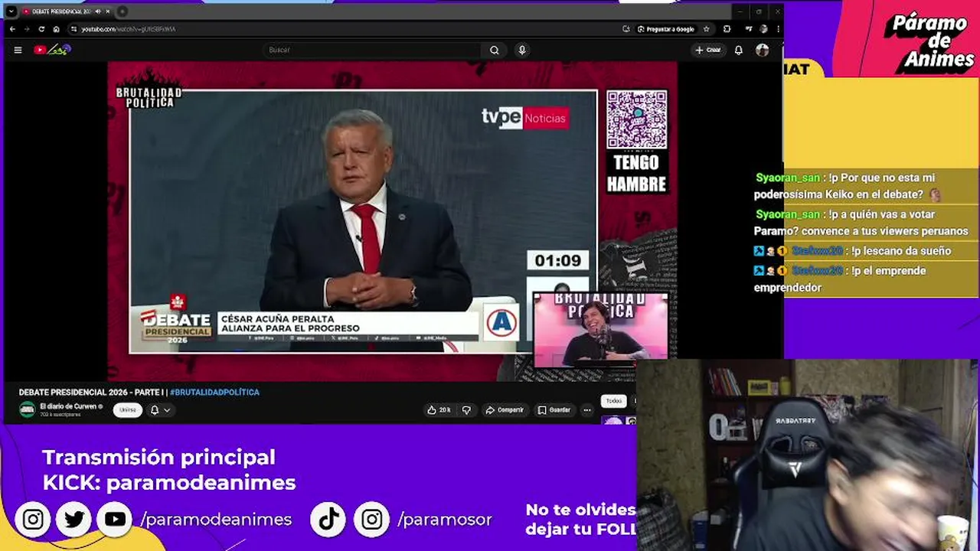Close the DEBATE PRESIDENCIAL browser tab
The height and width of the screenshot is (551, 980).
108,11
